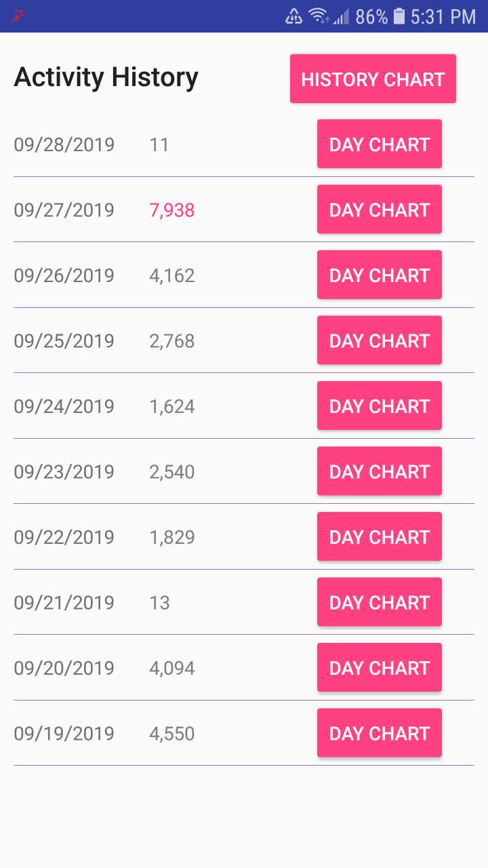Tap the runner app icon in status bar
Image resolution: width=488 pixels, height=868 pixels.
tap(19, 16)
